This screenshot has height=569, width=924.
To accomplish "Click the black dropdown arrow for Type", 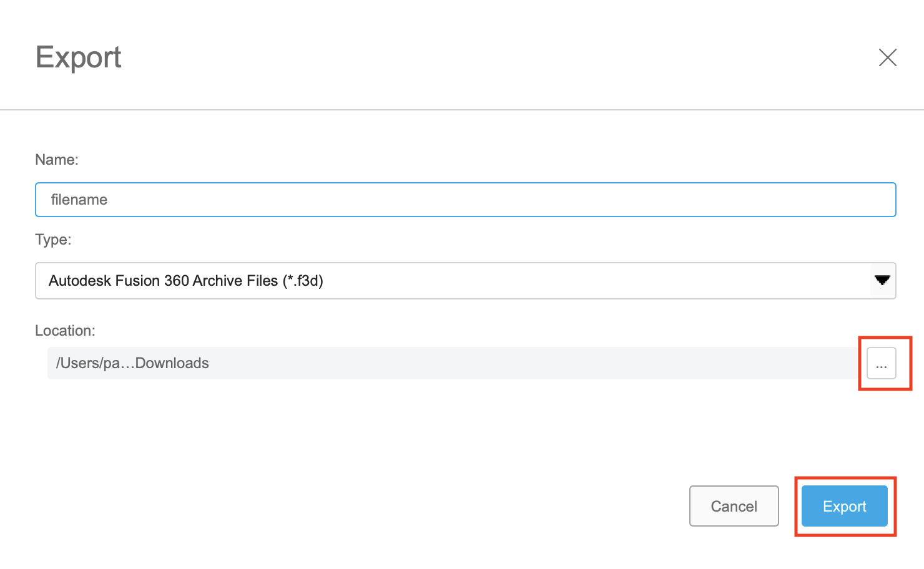I will pyautogui.click(x=882, y=280).
